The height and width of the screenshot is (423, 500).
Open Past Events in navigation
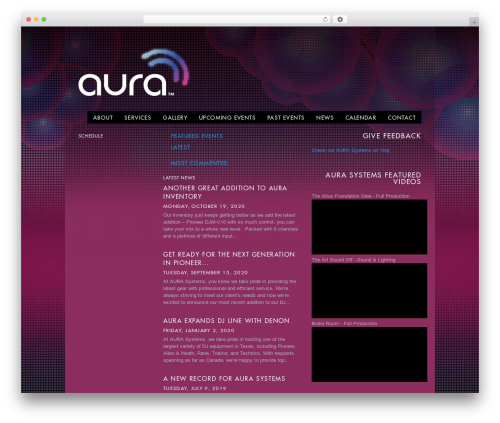285,118
